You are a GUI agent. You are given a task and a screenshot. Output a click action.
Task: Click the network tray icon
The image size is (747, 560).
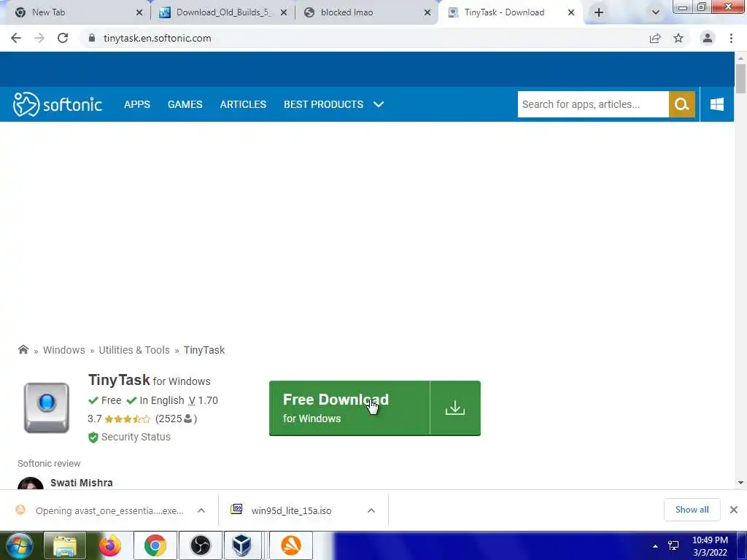tap(673, 545)
